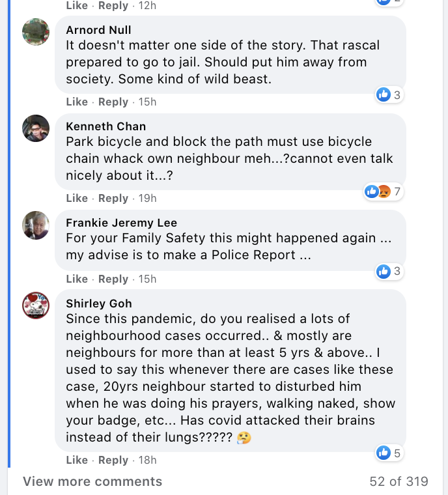Reply to Shirley Goh's comment
Image resolution: width=448 pixels, height=495 pixels.
[x=113, y=460]
